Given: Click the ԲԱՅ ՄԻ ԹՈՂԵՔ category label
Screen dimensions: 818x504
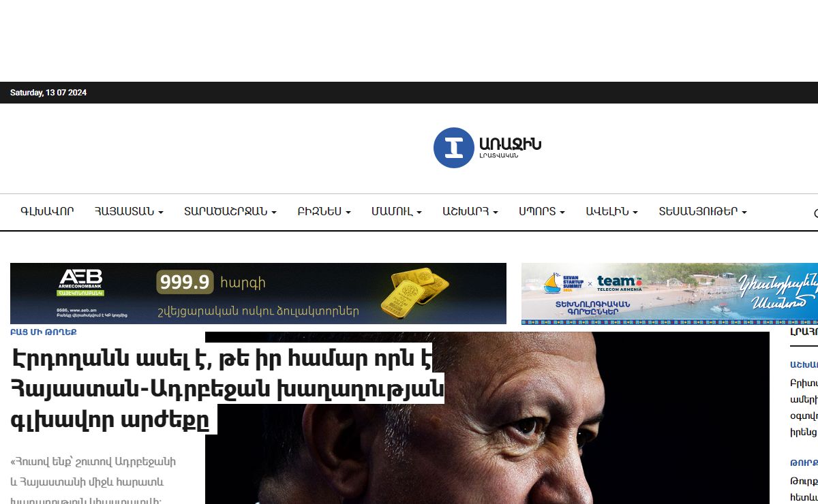Looking at the screenshot, I should pyautogui.click(x=43, y=332).
